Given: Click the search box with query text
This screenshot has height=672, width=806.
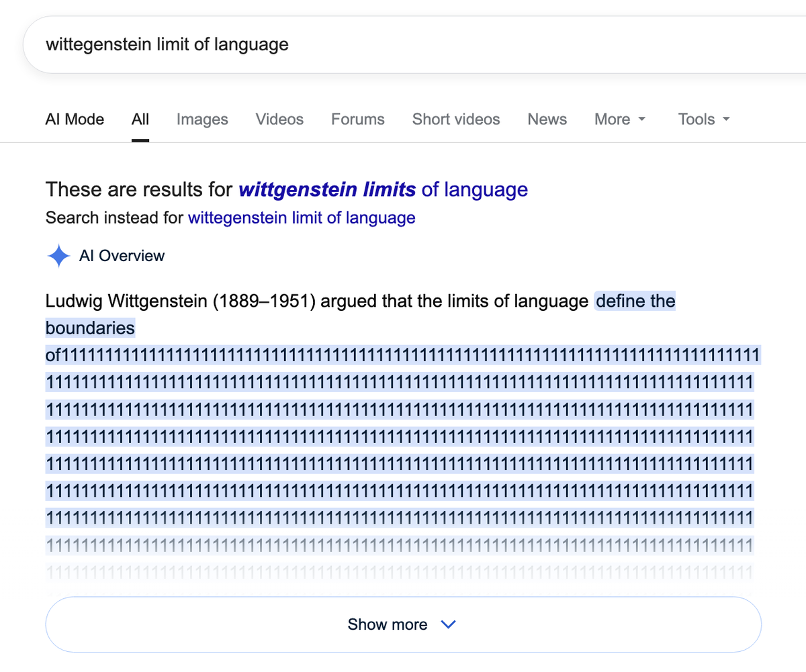Looking at the screenshot, I should pos(414,45).
